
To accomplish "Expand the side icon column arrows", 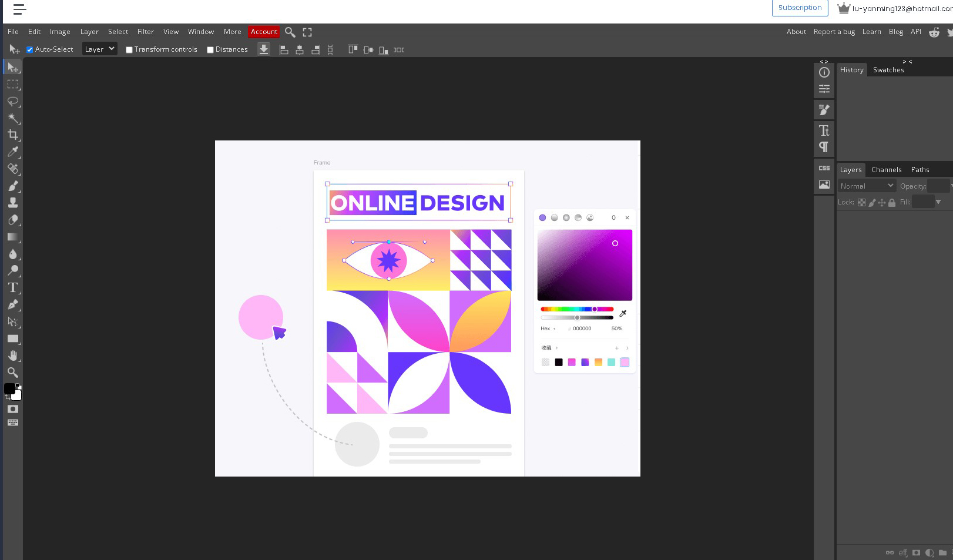I will point(824,61).
